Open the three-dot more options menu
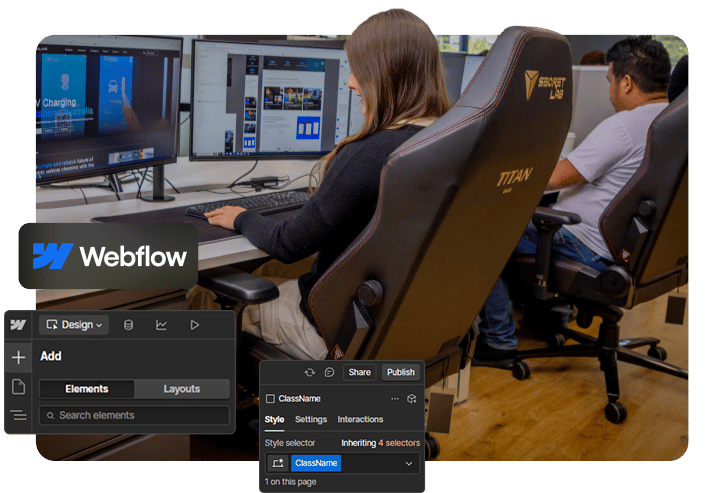 (395, 398)
